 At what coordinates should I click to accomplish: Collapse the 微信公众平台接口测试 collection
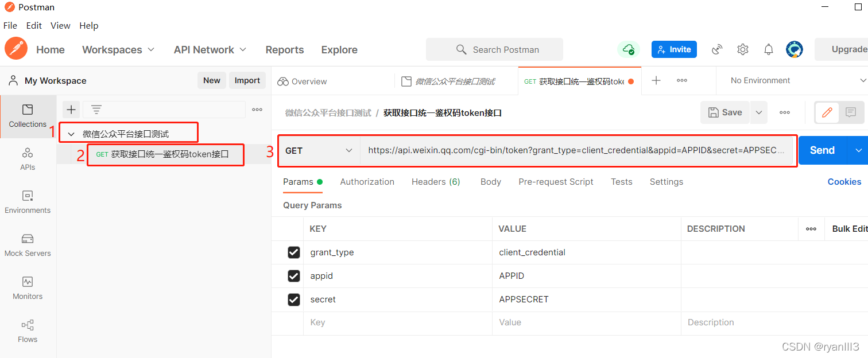72,134
